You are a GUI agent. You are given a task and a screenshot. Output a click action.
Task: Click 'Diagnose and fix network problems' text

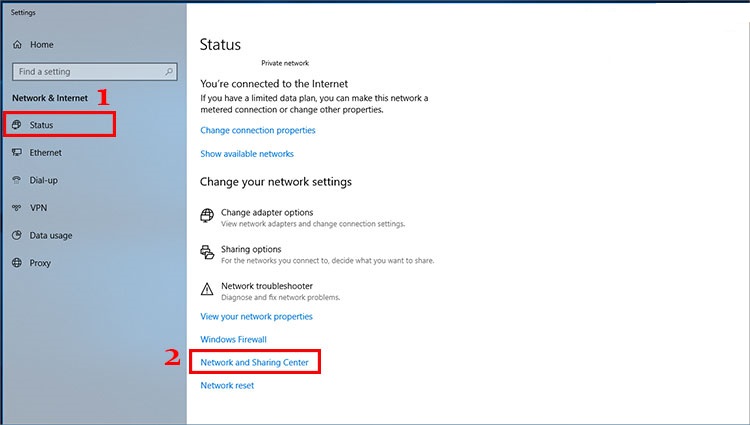[x=281, y=297]
